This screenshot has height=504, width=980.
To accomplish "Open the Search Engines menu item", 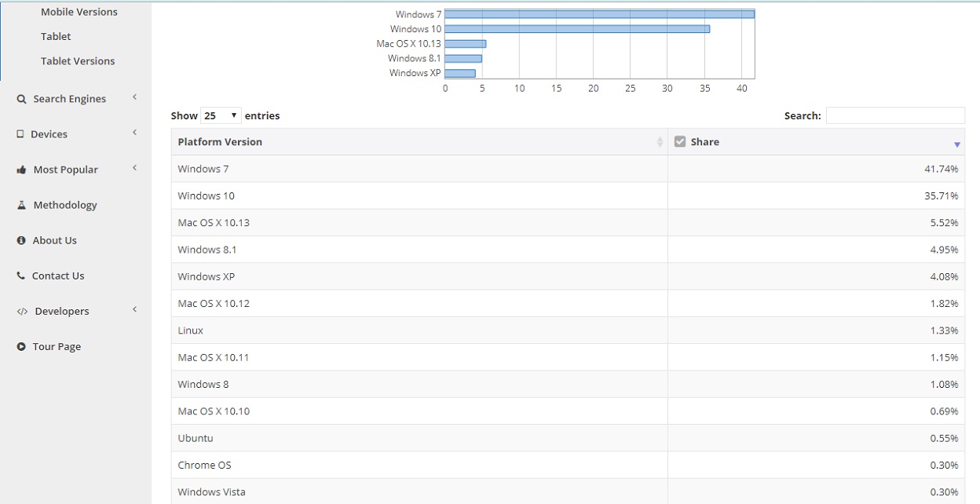I will (70, 99).
